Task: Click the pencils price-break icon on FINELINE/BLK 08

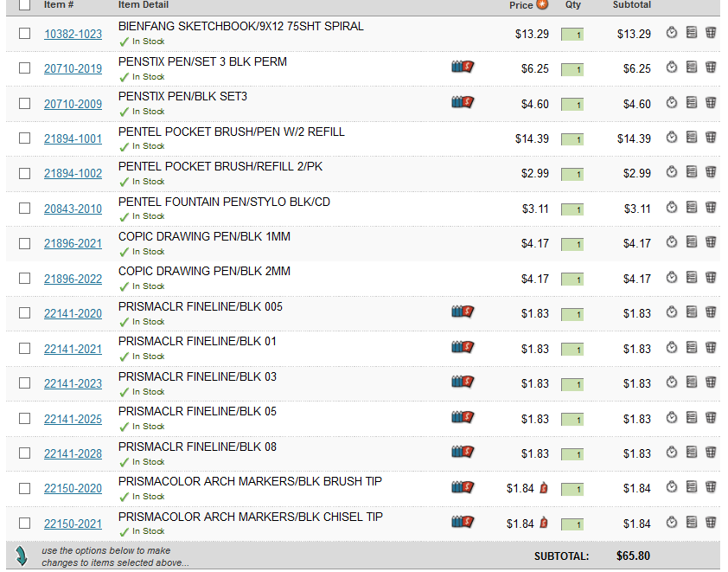Action: 463,452
